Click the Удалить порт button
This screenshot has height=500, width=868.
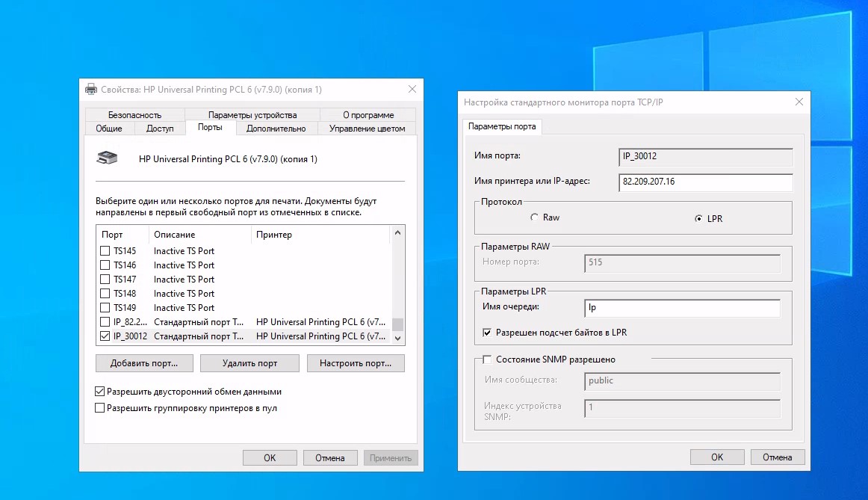coord(249,363)
